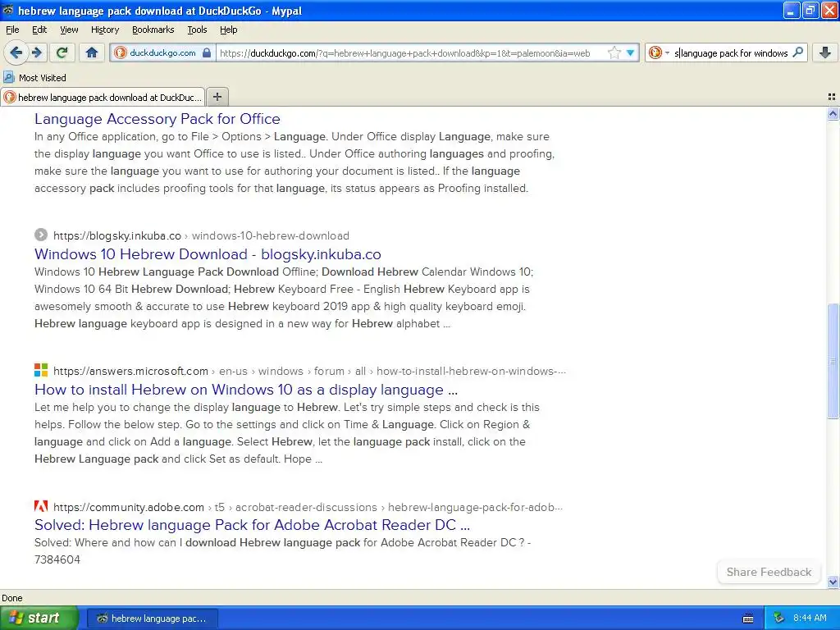
Task: Click the community.adobe.com URL breadcrumb
Action: pos(308,507)
